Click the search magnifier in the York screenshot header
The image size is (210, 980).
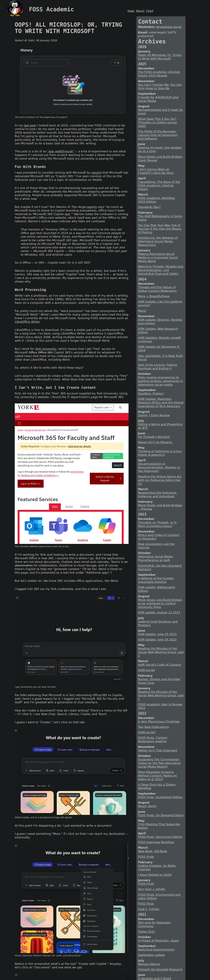[120, 408]
